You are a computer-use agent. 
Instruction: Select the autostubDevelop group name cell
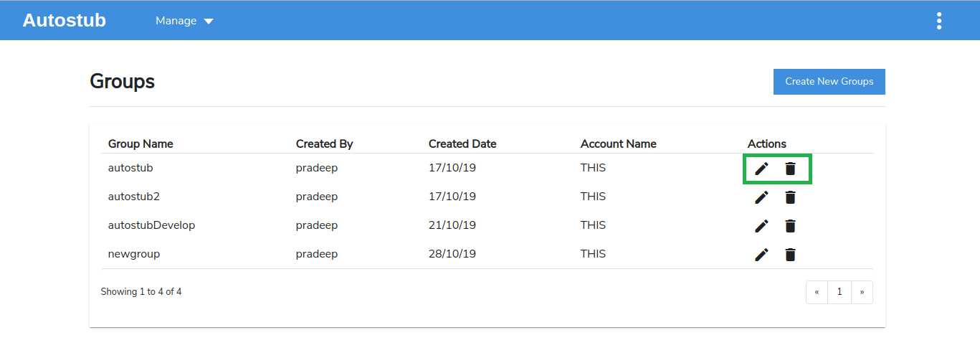[x=151, y=225]
